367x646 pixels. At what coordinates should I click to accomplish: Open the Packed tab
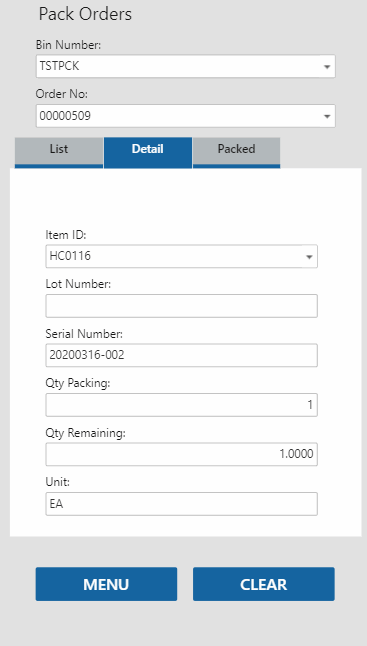[236, 152]
